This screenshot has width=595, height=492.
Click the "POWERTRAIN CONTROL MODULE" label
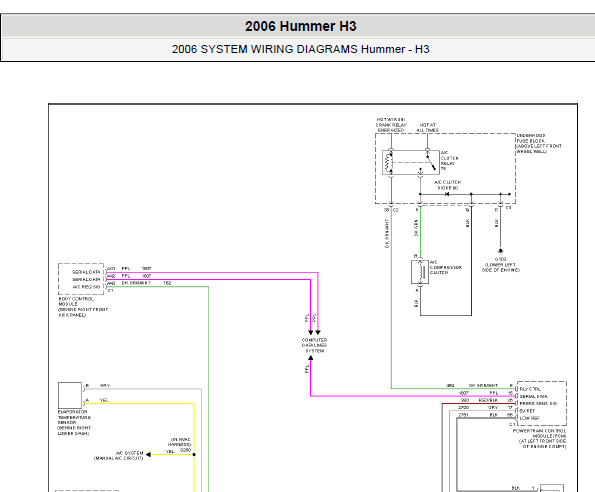[540, 434]
